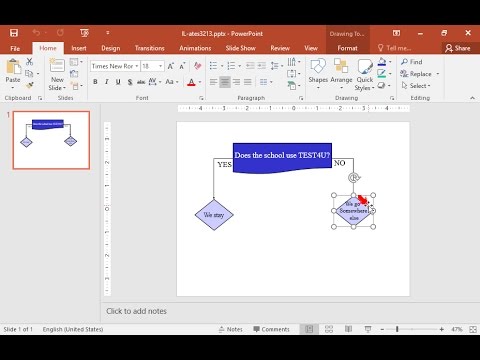This screenshot has height=360, width=480.
Task: Toggle Align Left paragraph alignment
Action: click(x=213, y=82)
